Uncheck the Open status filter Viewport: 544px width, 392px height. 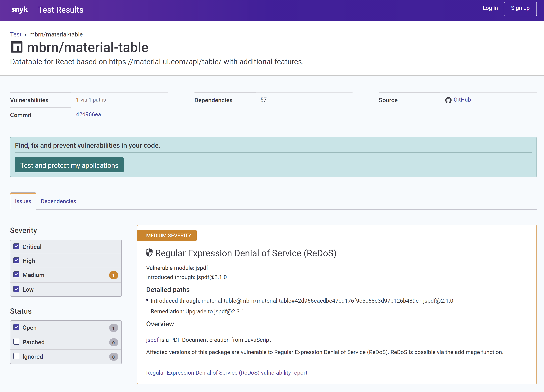point(16,327)
